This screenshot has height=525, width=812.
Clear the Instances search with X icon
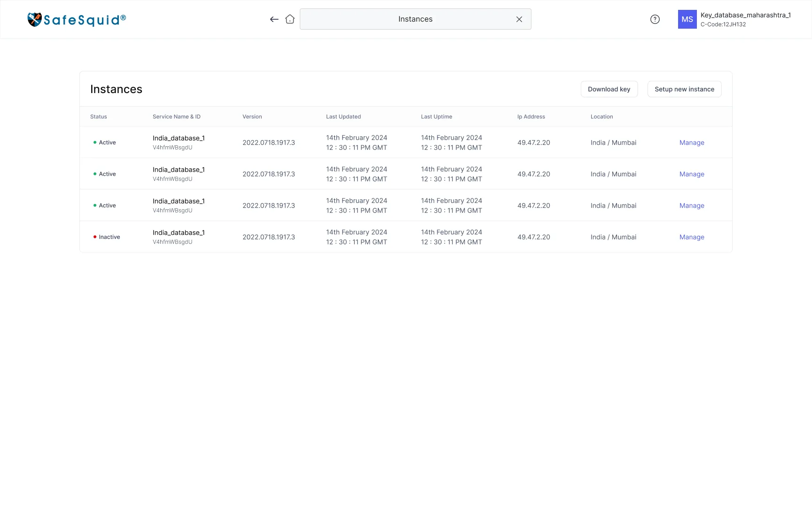pos(519,19)
